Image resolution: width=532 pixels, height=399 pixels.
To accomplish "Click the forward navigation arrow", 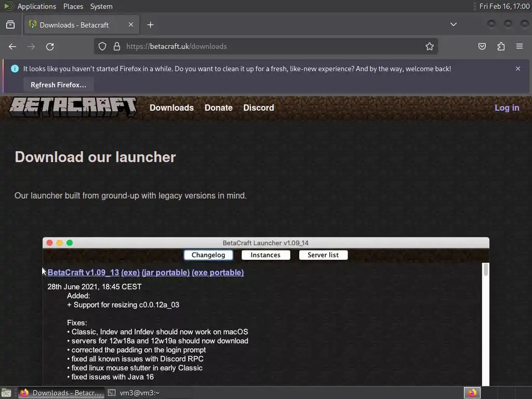I will [31, 46].
